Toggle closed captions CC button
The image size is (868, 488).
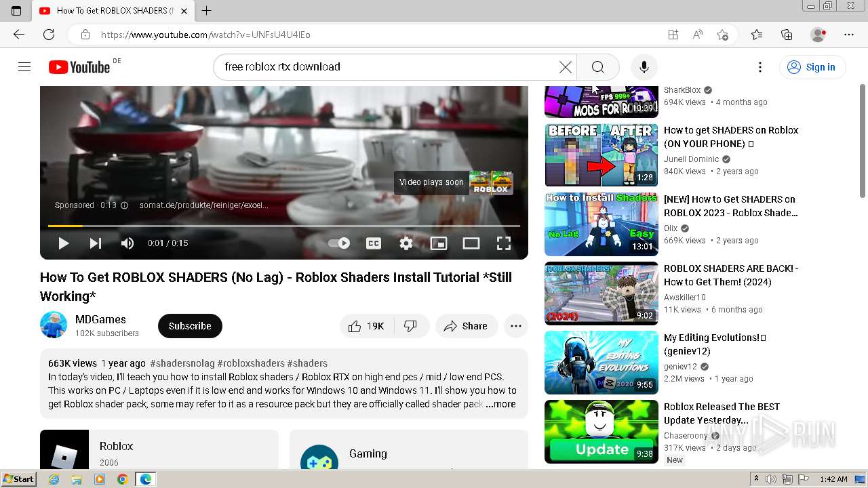(x=374, y=243)
